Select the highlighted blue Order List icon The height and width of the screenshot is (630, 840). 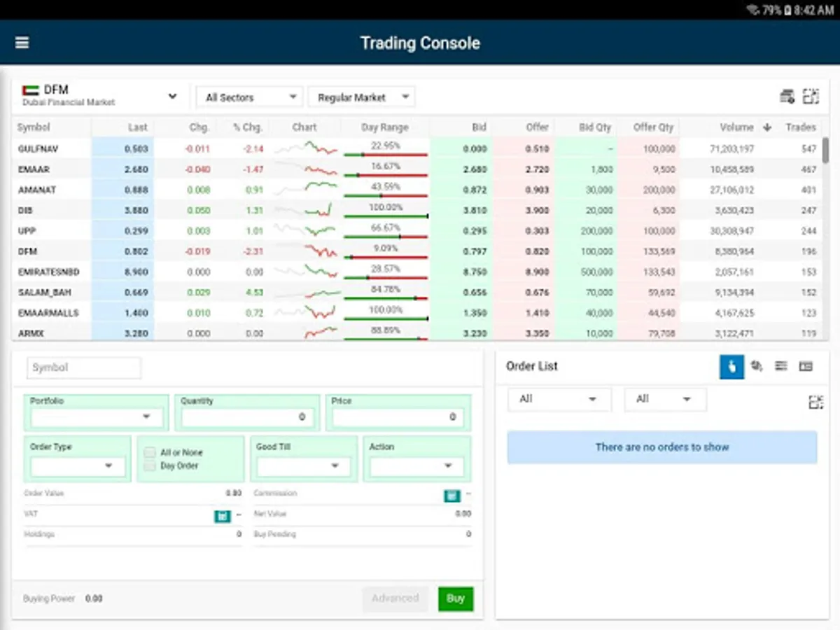(x=731, y=366)
